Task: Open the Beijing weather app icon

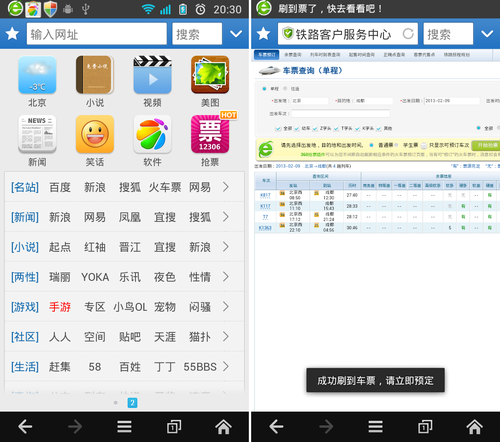Action: [37, 75]
